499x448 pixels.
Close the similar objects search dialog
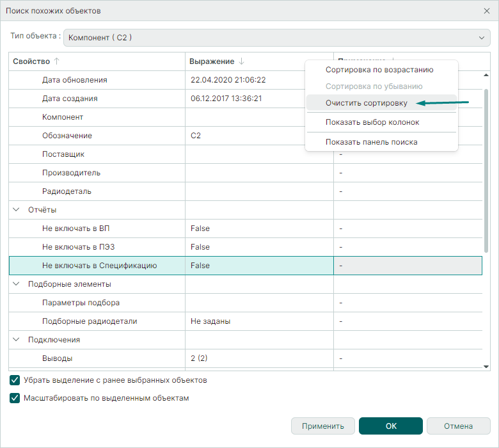pos(486,11)
